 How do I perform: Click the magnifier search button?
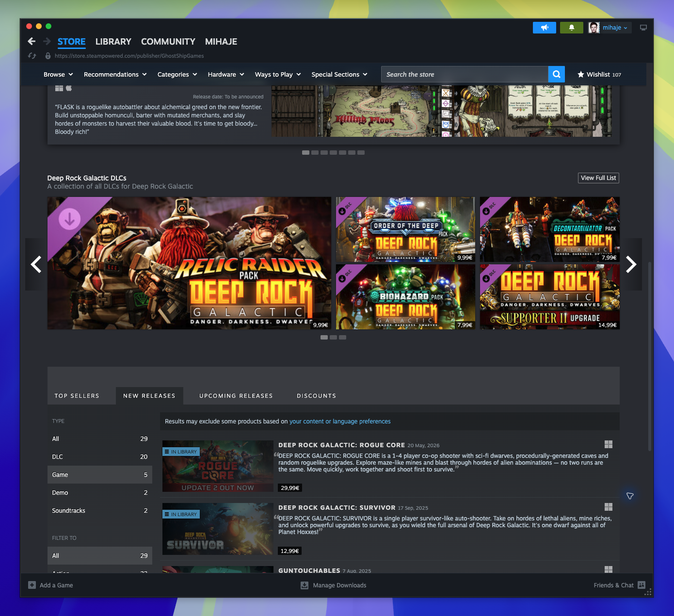click(x=557, y=74)
